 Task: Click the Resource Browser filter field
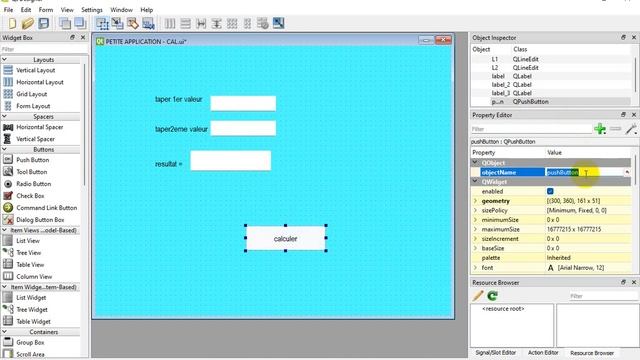[x=602, y=296]
